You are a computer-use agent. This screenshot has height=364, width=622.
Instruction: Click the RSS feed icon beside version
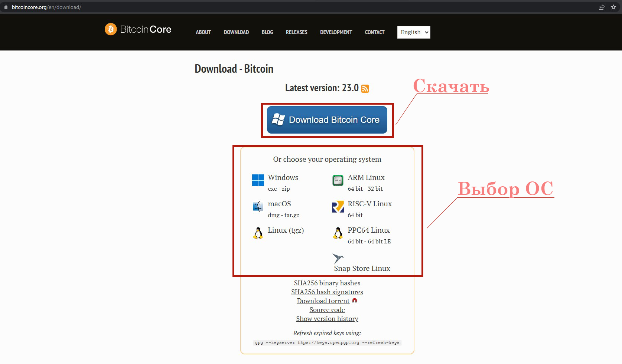[x=365, y=88]
